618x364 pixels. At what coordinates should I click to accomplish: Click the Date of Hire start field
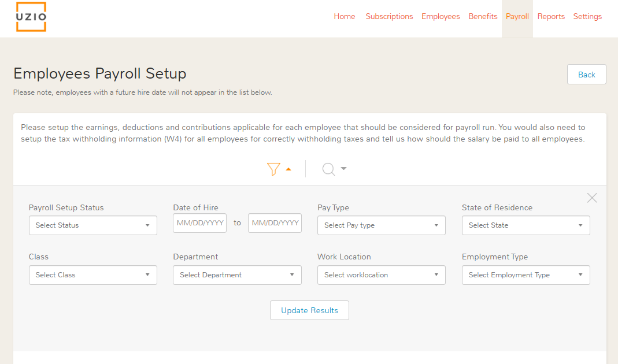pos(199,223)
